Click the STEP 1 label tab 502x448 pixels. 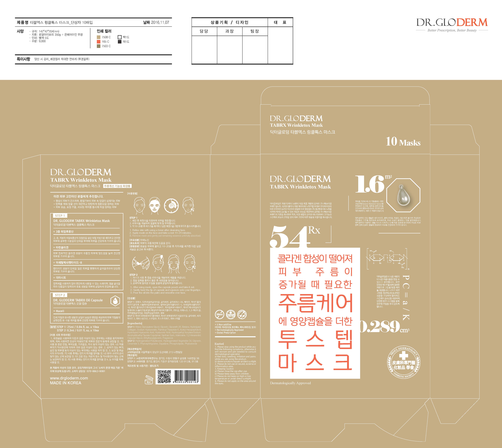tap(60, 216)
